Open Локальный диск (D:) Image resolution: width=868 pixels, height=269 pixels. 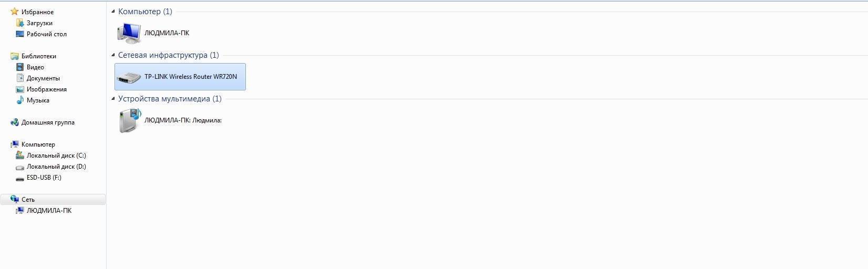click(x=56, y=167)
